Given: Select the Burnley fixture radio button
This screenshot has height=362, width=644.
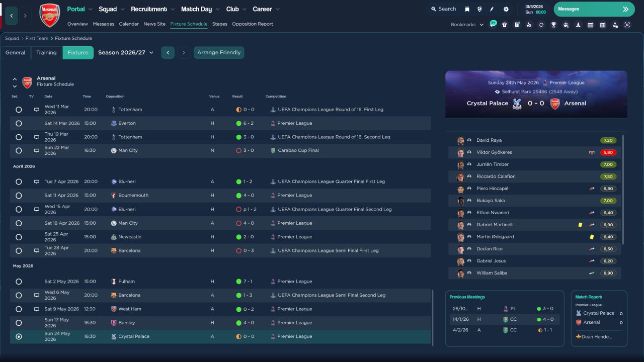Looking at the screenshot, I should tap(19, 323).
